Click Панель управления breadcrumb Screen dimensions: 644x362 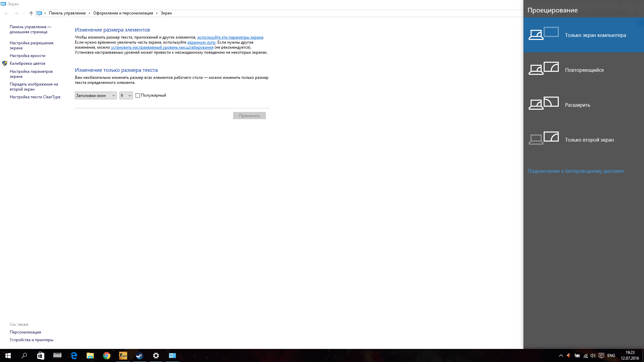(67, 13)
